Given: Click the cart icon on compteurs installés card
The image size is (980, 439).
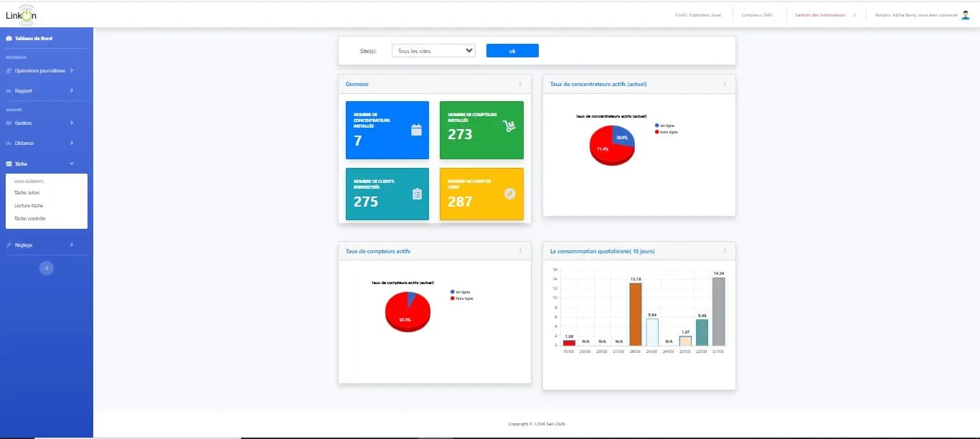Looking at the screenshot, I should tap(510, 126).
